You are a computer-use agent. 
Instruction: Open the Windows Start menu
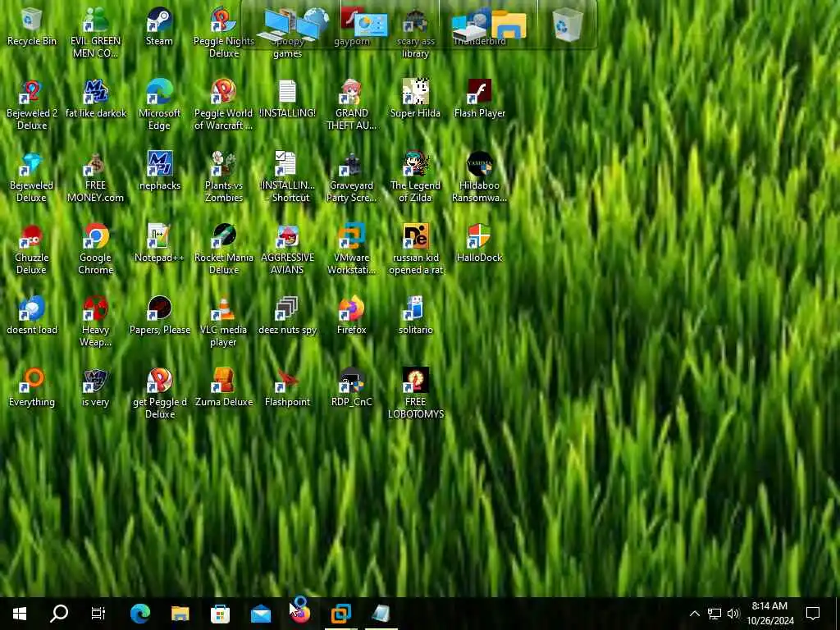coord(20,614)
